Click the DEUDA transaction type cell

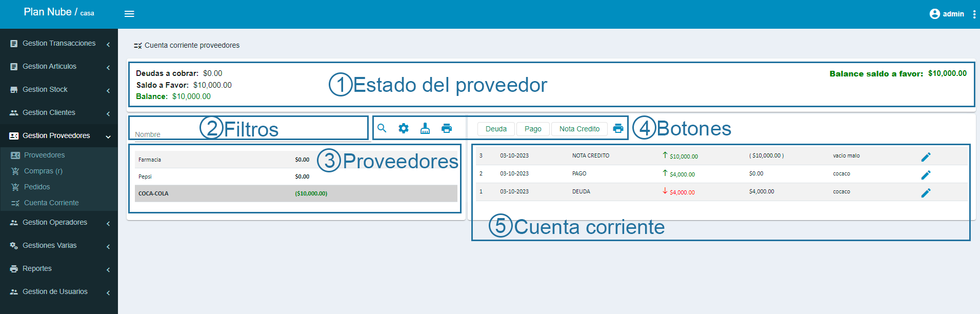click(581, 191)
